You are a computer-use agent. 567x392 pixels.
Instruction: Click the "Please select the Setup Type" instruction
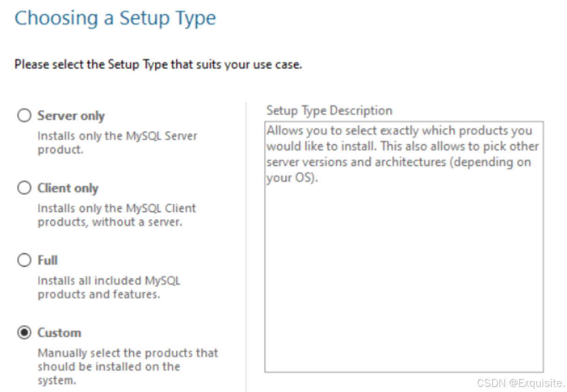tap(158, 64)
